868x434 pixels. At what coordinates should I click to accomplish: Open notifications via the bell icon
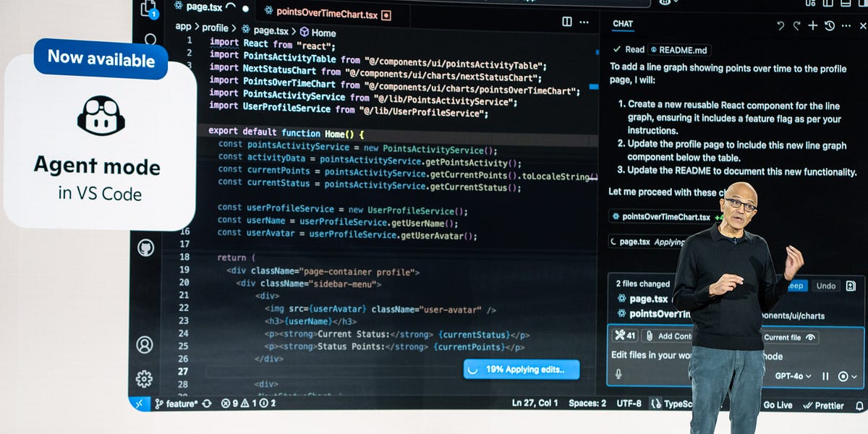[x=861, y=405]
